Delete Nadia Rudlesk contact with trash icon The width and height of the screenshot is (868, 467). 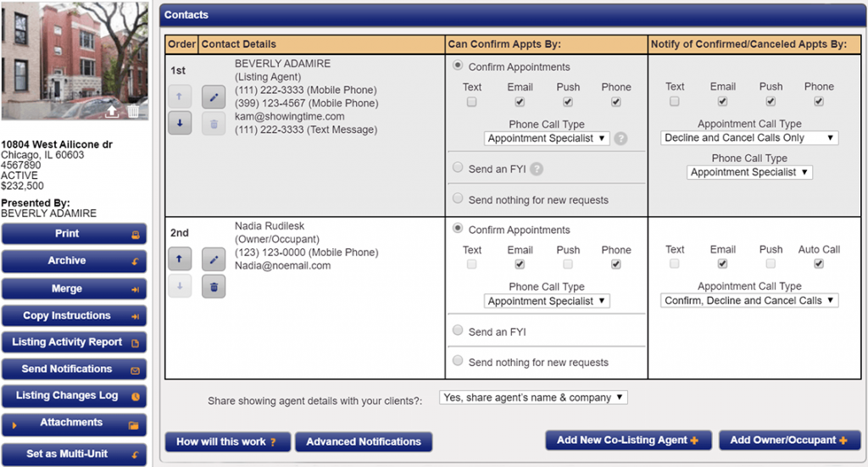pos(214,286)
